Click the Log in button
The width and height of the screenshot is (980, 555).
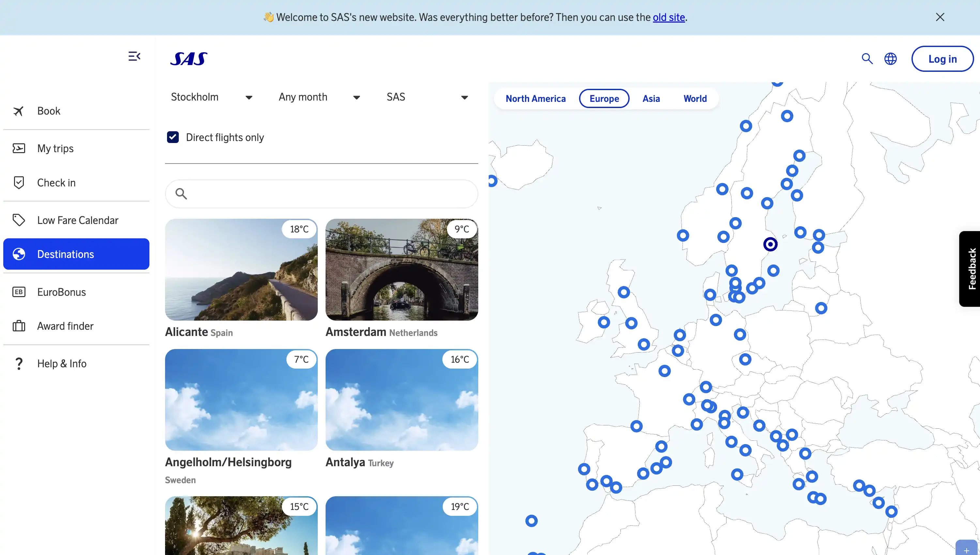(942, 59)
